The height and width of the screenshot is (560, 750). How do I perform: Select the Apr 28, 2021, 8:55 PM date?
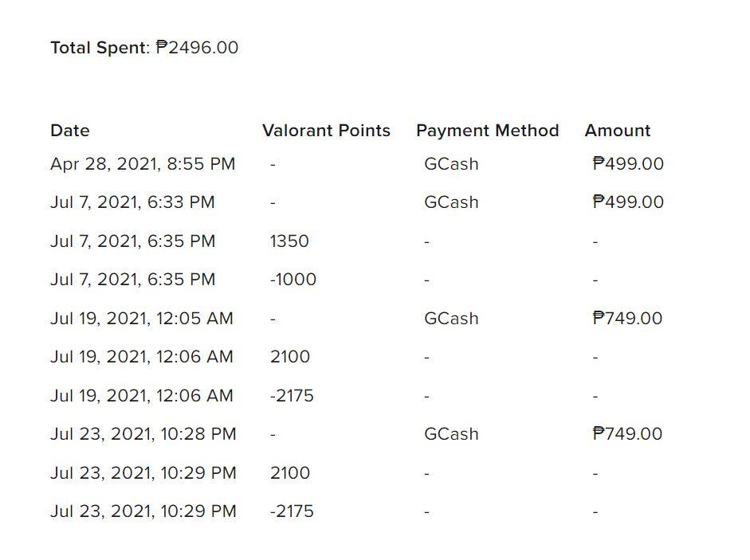143,164
